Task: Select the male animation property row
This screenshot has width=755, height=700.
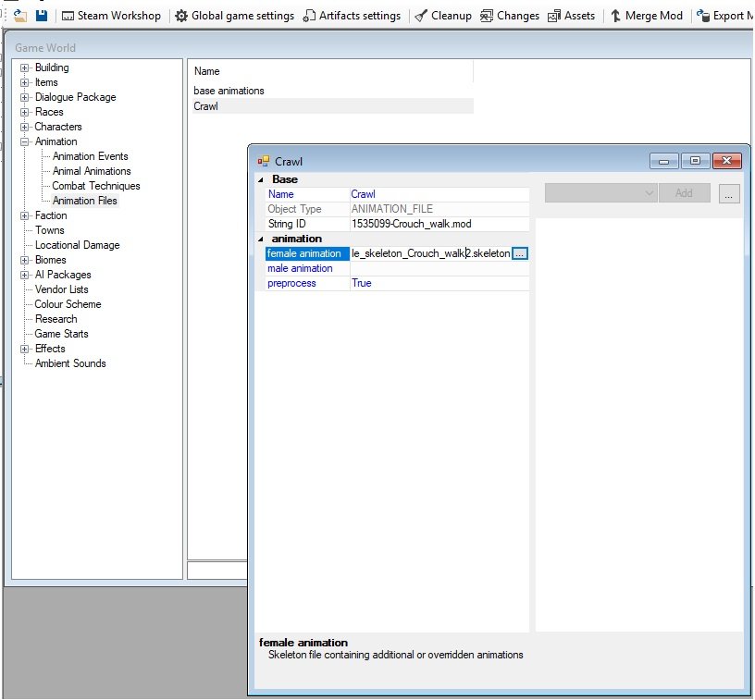Action: [x=397, y=269]
